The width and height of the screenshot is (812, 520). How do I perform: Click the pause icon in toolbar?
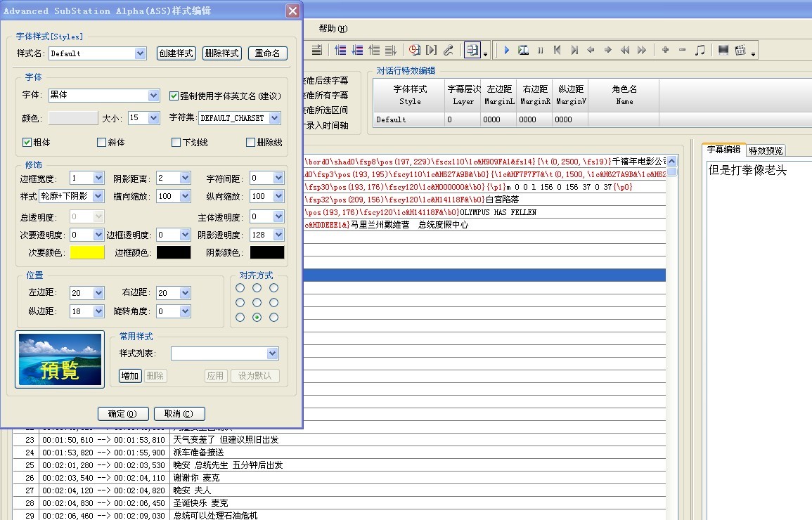coord(540,50)
